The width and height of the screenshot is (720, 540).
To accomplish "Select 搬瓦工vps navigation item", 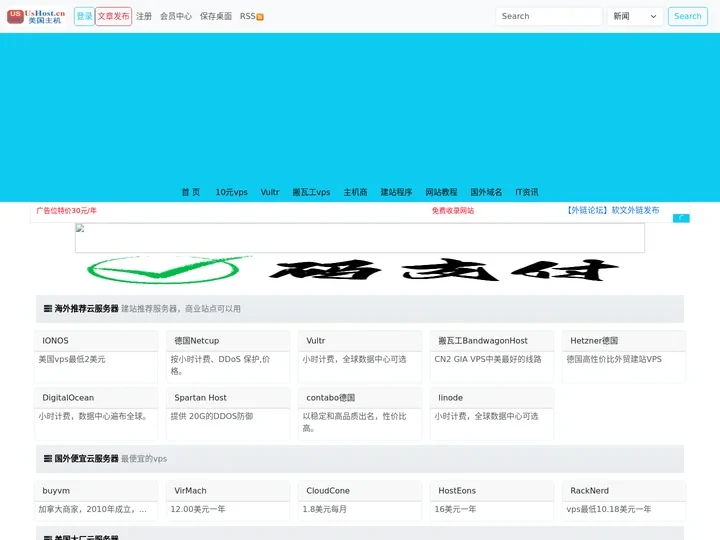I will [x=311, y=192].
